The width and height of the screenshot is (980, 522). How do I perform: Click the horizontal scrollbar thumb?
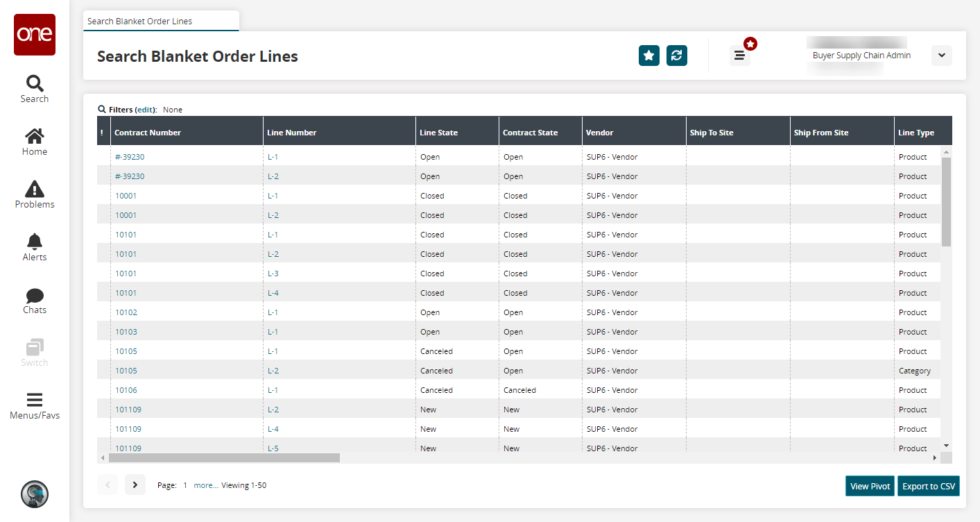click(x=224, y=457)
